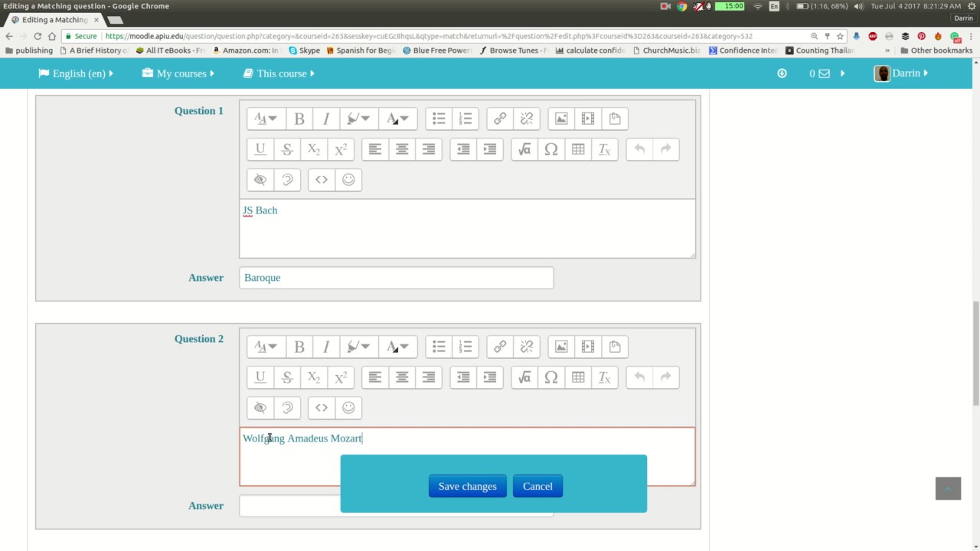Open paragraph styles dropdown in Question 1
The image size is (980, 551).
[x=266, y=119]
